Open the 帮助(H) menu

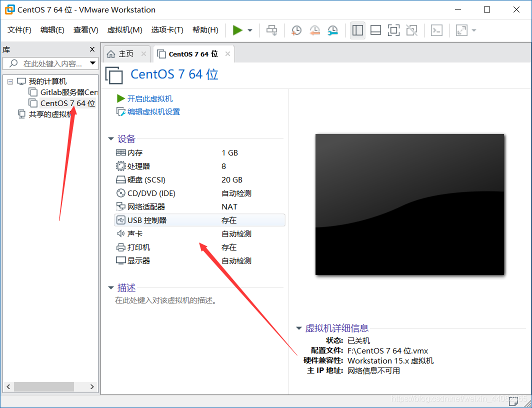click(205, 30)
